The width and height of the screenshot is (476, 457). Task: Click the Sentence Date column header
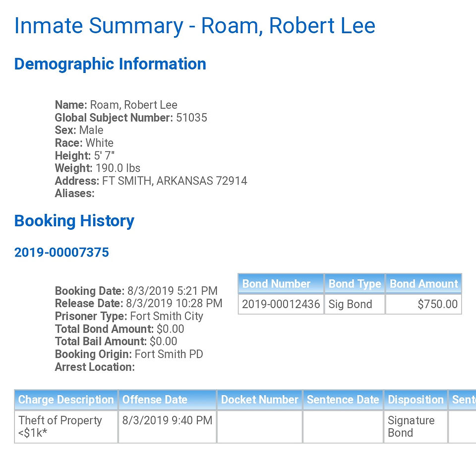point(343,399)
